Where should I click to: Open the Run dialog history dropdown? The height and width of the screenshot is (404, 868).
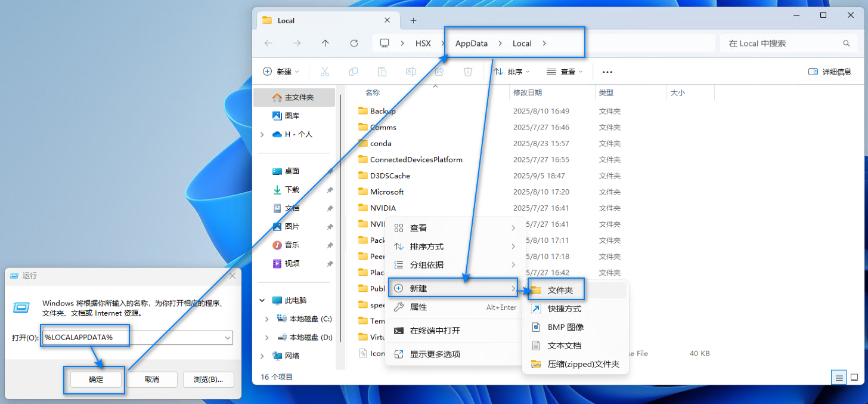point(227,337)
